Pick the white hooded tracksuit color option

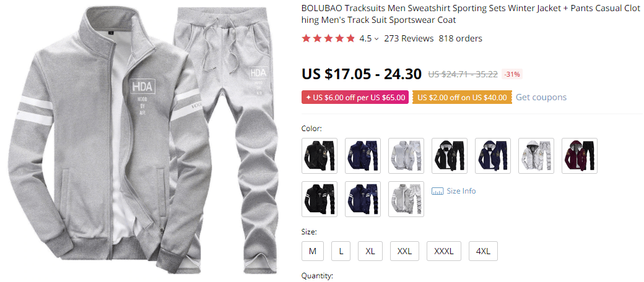pos(536,156)
